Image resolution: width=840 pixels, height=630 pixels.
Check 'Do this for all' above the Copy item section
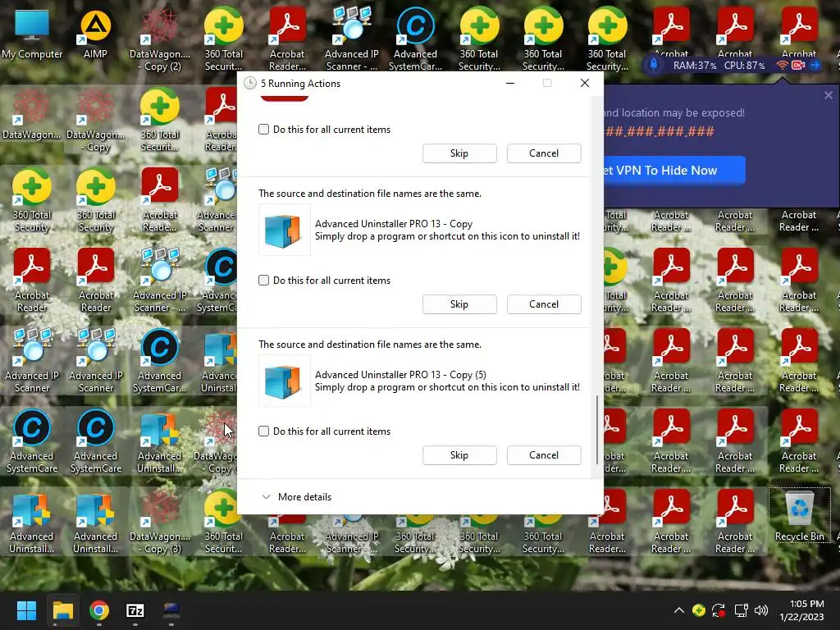click(x=263, y=129)
